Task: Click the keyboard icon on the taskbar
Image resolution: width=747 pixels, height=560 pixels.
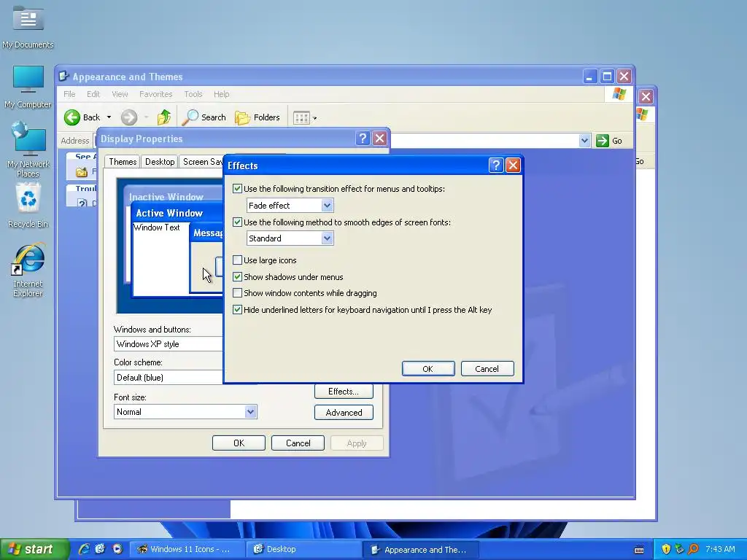Action: point(639,550)
